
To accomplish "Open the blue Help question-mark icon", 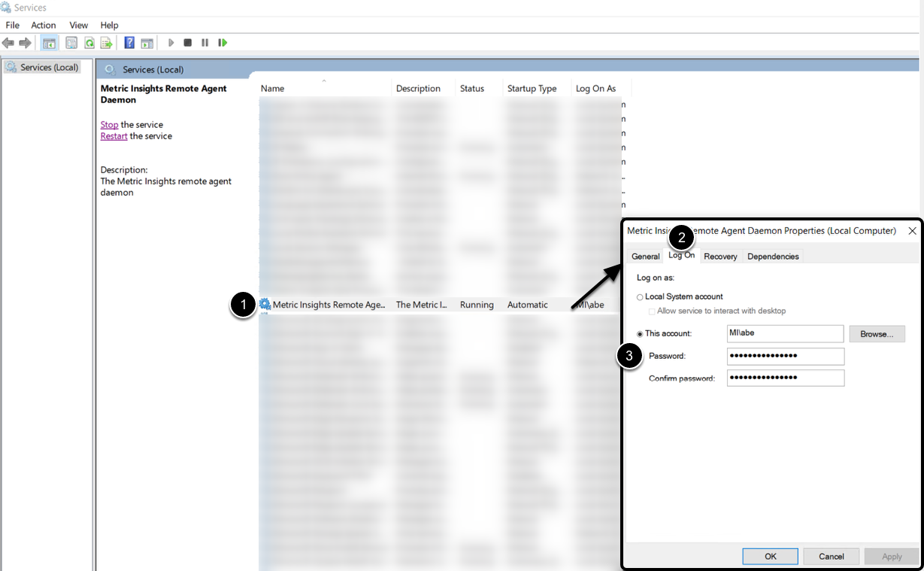I will (129, 43).
